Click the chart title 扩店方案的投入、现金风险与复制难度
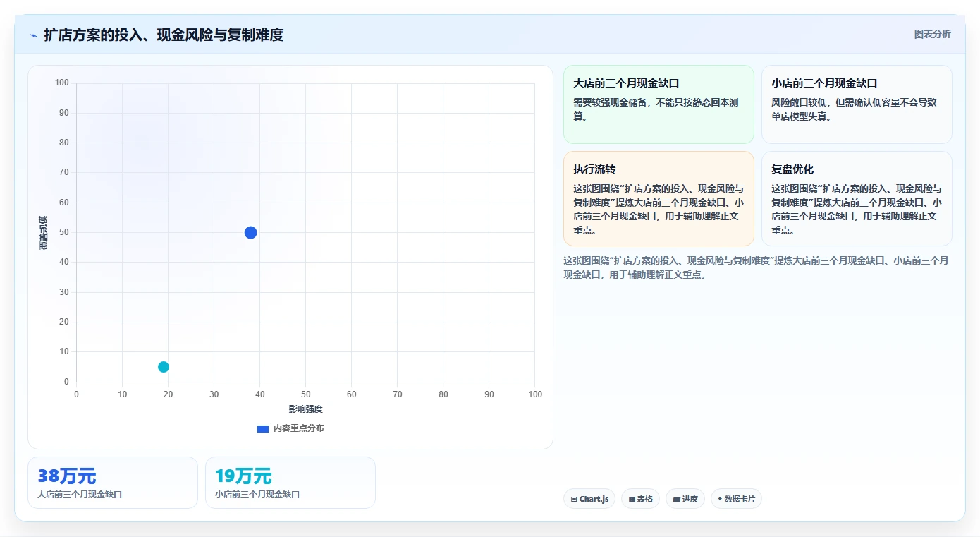 (164, 35)
